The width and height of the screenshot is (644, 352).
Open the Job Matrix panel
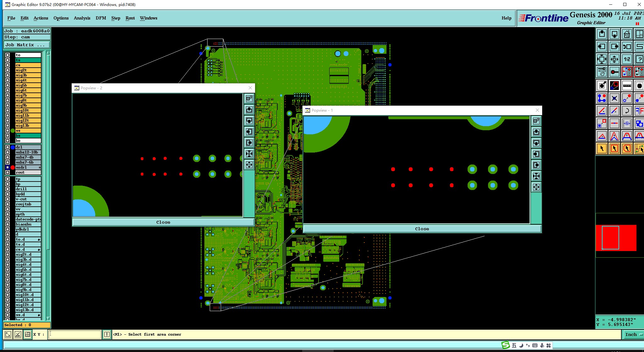coord(27,45)
